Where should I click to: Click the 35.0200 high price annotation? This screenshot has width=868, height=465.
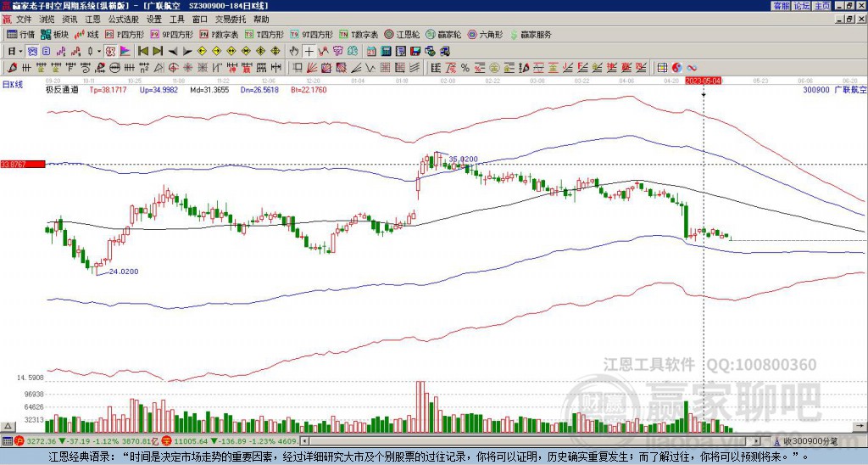[x=463, y=159]
